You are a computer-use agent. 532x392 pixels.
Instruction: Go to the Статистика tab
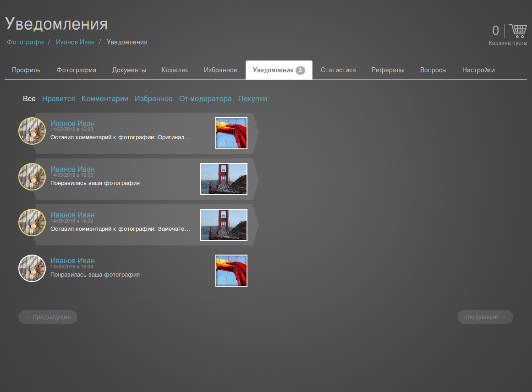point(338,70)
